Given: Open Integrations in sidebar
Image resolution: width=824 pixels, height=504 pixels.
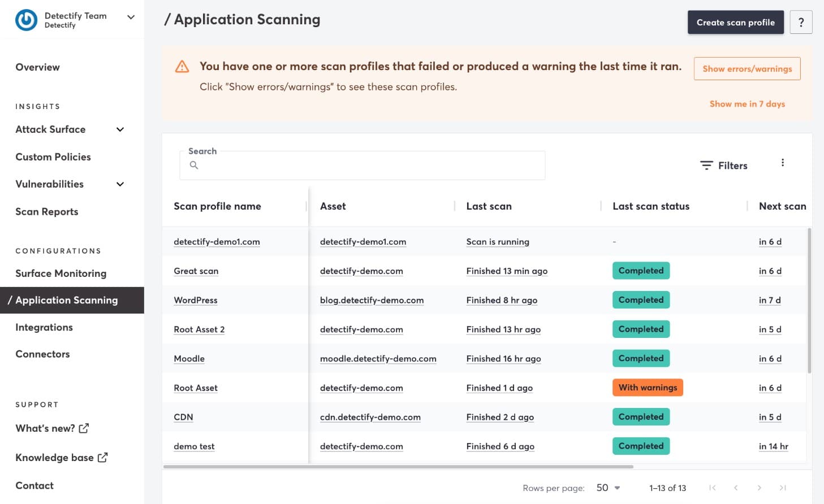Looking at the screenshot, I should point(44,327).
